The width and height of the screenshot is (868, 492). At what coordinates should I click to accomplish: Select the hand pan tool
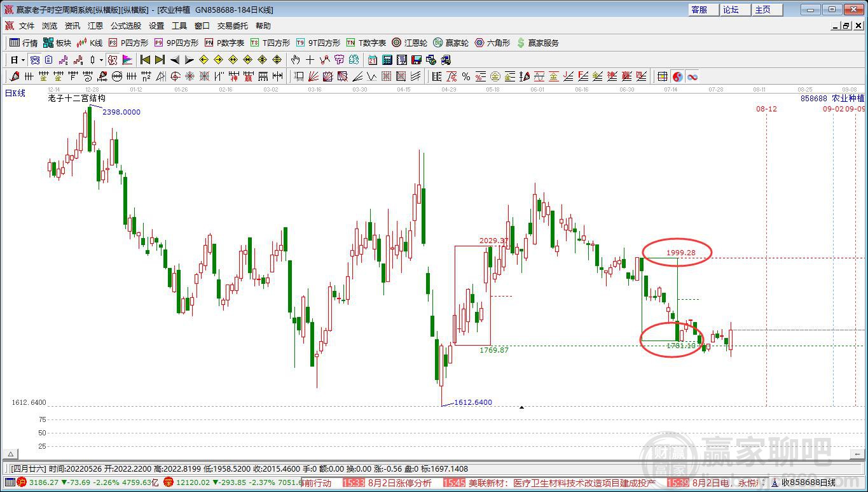[x=295, y=60]
